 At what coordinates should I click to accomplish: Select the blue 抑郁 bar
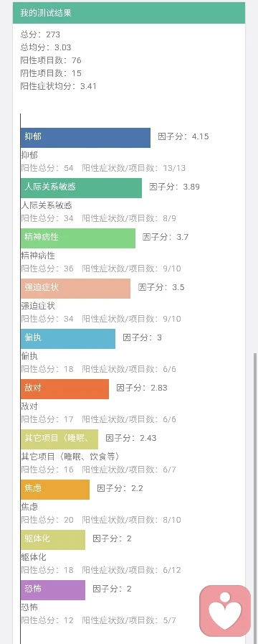click(x=85, y=138)
